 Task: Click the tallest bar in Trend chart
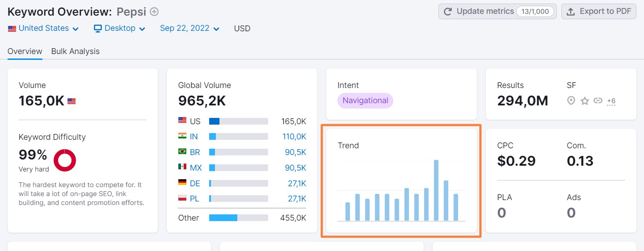[436, 190]
